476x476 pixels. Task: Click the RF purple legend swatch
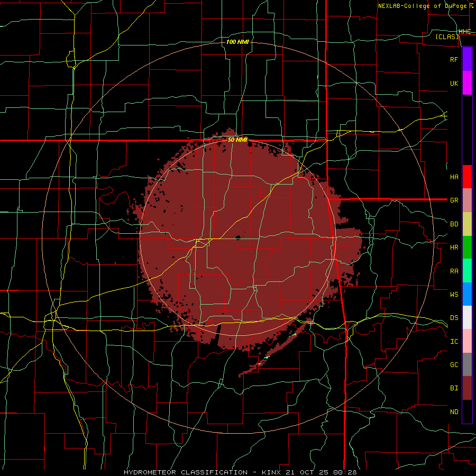click(467, 59)
